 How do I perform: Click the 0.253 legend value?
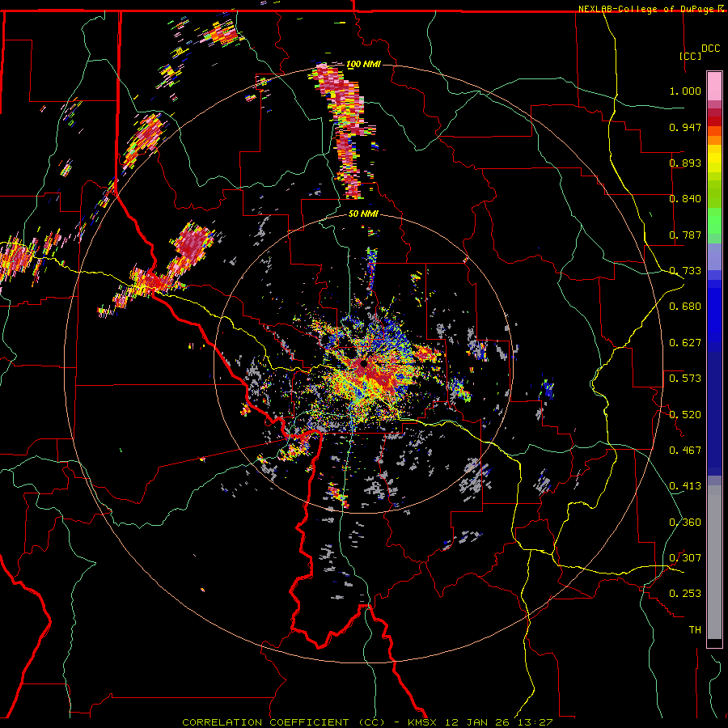coord(685,594)
